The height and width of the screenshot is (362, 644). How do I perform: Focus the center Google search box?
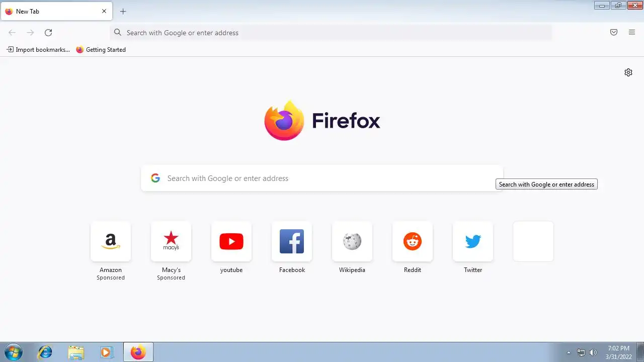322,178
